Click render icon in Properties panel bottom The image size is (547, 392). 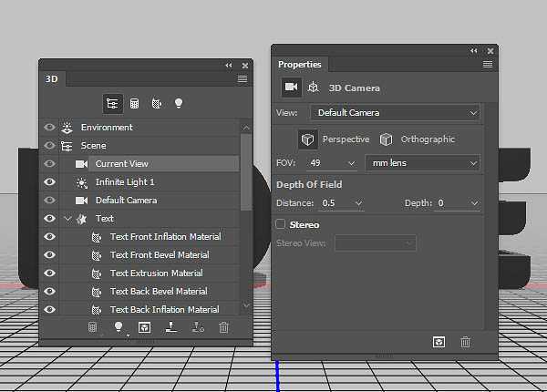coord(439,341)
